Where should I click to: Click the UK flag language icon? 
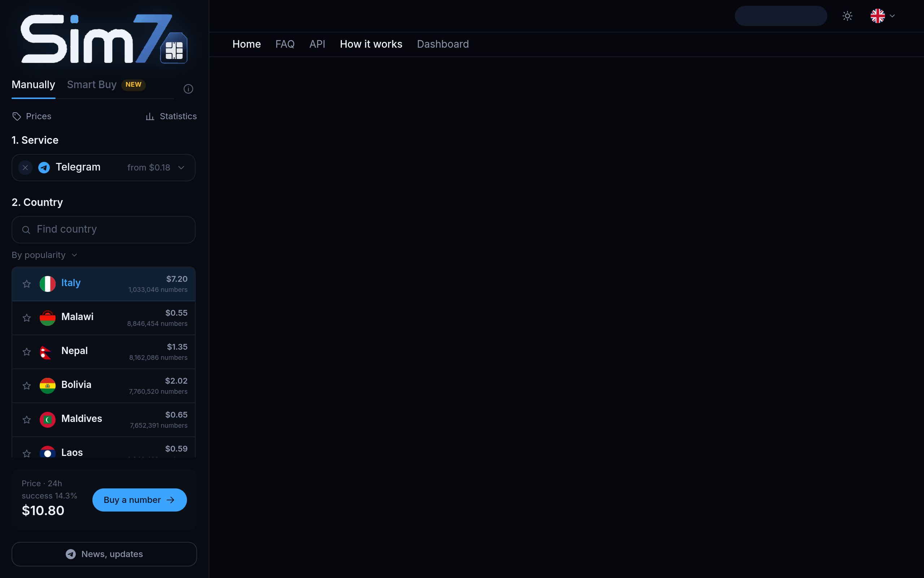[877, 16]
